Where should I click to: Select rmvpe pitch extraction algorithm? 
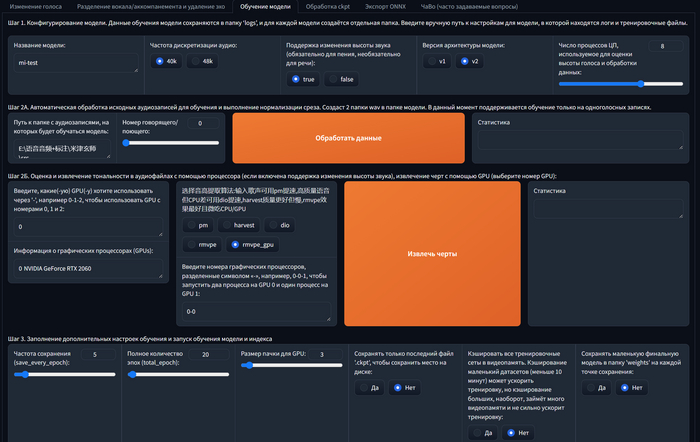click(x=202, y=244)
